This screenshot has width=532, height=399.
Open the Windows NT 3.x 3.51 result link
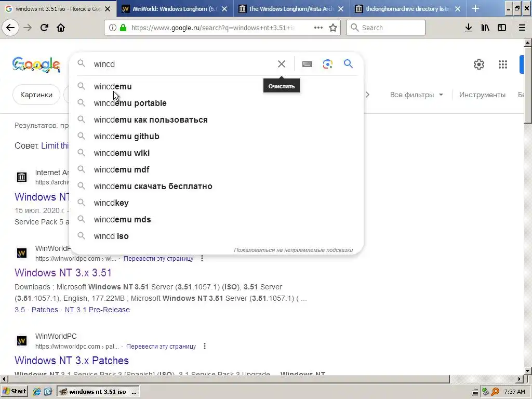pyautogui.click(x=63, y=273)
